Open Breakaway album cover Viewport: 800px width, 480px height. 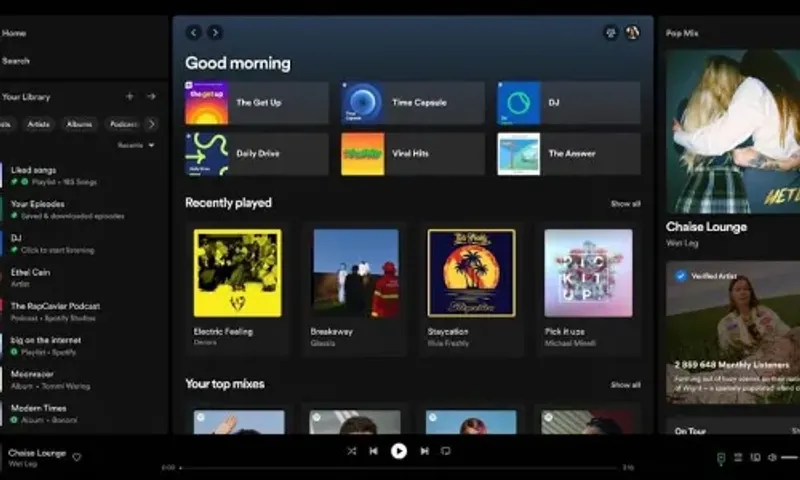point(356,273)
